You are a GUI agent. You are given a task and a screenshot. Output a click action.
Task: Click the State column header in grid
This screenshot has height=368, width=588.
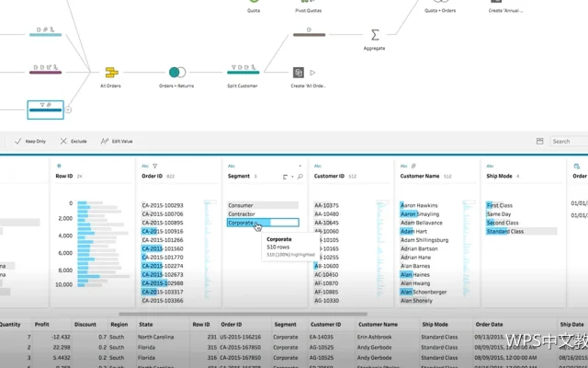coord(146,325)
